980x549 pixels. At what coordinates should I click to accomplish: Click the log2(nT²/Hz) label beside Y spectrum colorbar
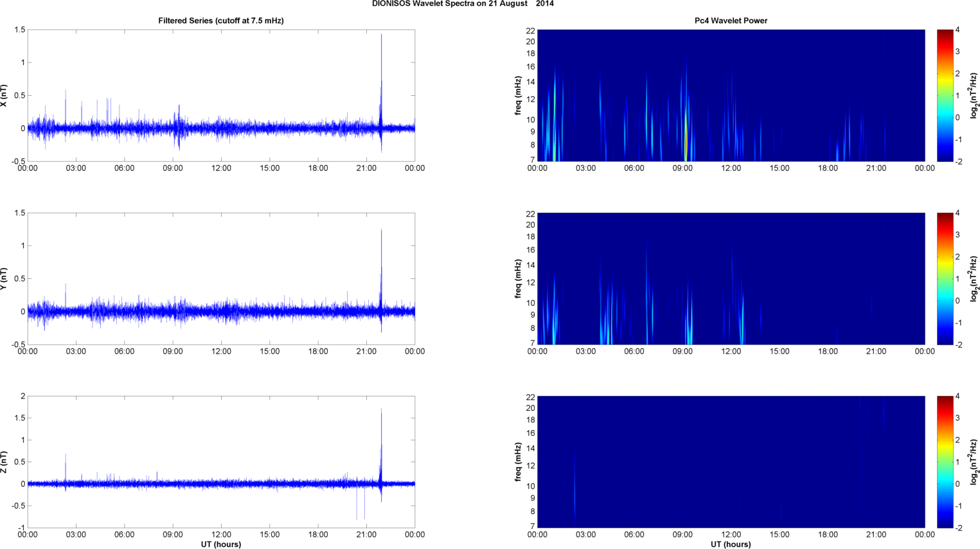coord(974,278)
